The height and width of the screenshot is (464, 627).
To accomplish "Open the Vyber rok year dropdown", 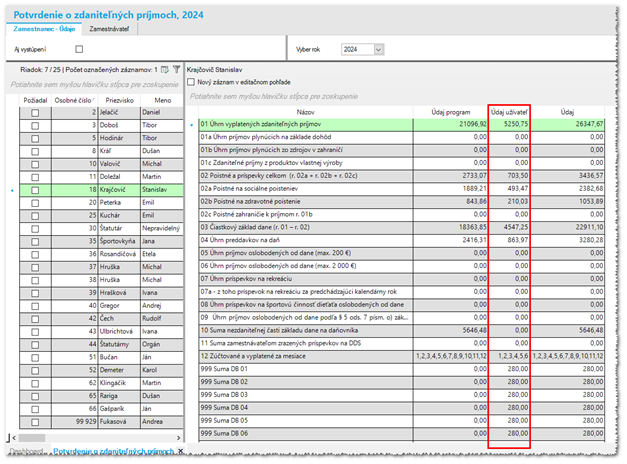I will click(x=378, y=50).
